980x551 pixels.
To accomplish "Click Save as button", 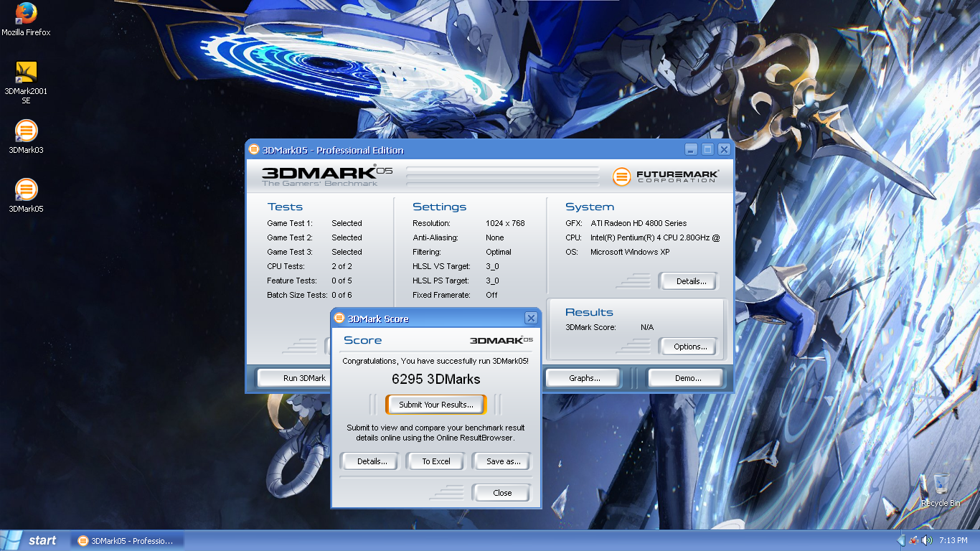I will (503, 461).
